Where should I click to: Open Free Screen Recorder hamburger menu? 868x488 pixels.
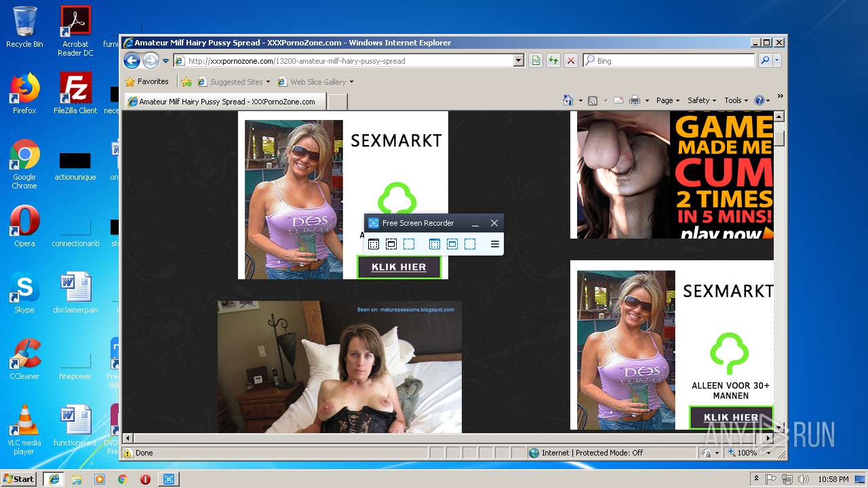pos(495,244)
